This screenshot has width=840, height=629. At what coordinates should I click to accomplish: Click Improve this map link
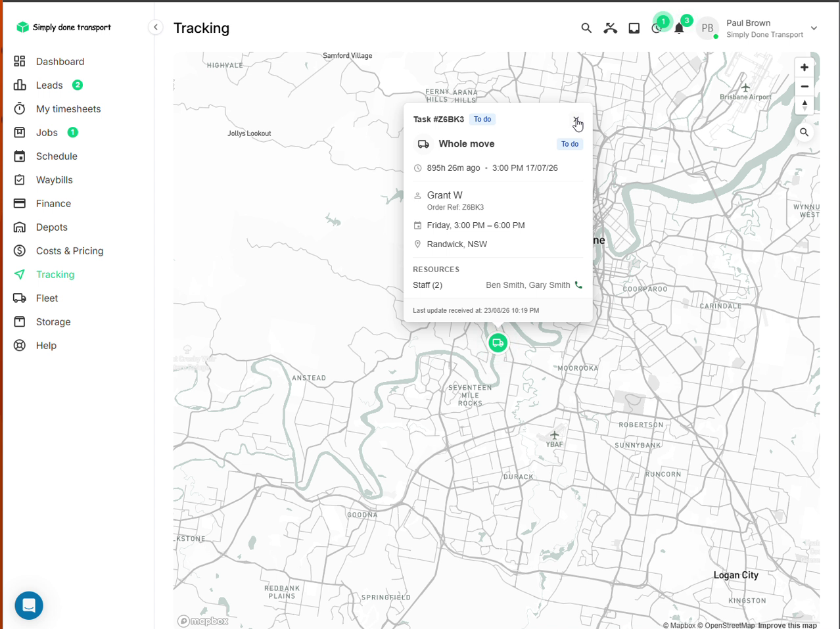[x=787, y=625]
